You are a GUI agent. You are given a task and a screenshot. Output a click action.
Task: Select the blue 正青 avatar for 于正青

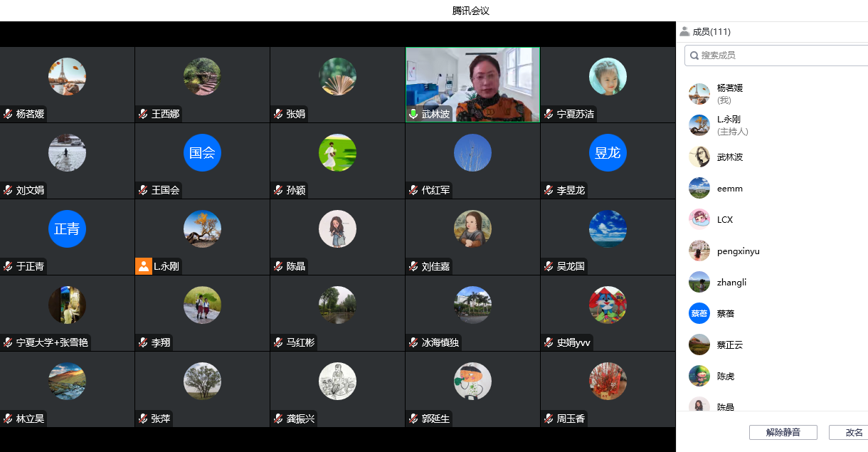pos(67,229)
